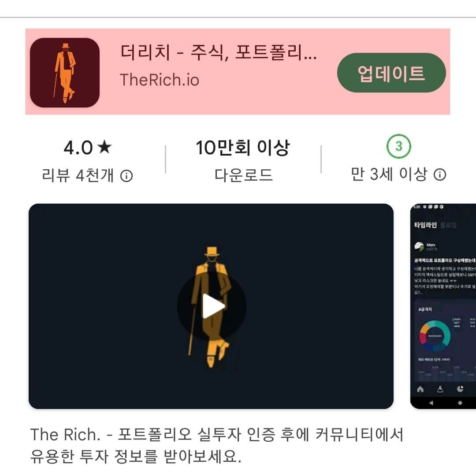Expand the The Rich. app description text
Screen dimensions: 476x476
point(217,445)
